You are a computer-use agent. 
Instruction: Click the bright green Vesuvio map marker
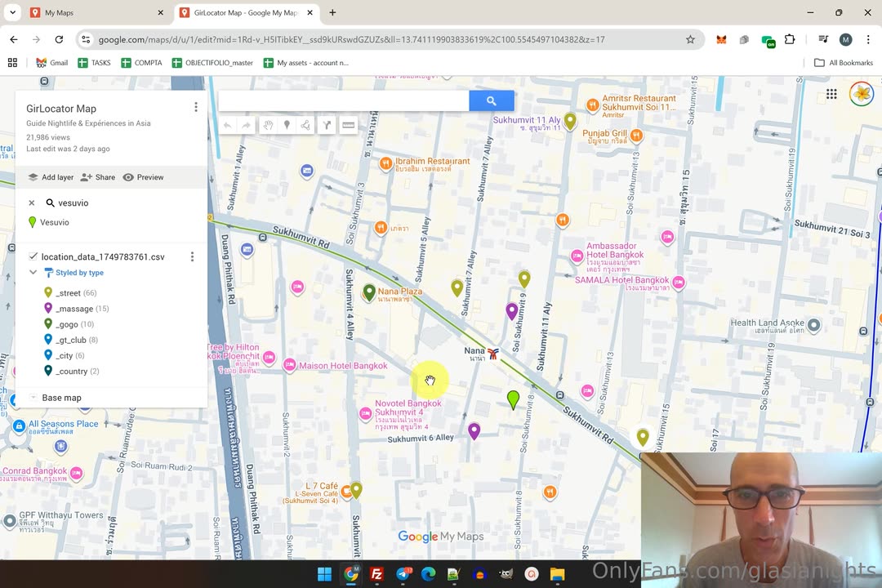click(513, 399)
